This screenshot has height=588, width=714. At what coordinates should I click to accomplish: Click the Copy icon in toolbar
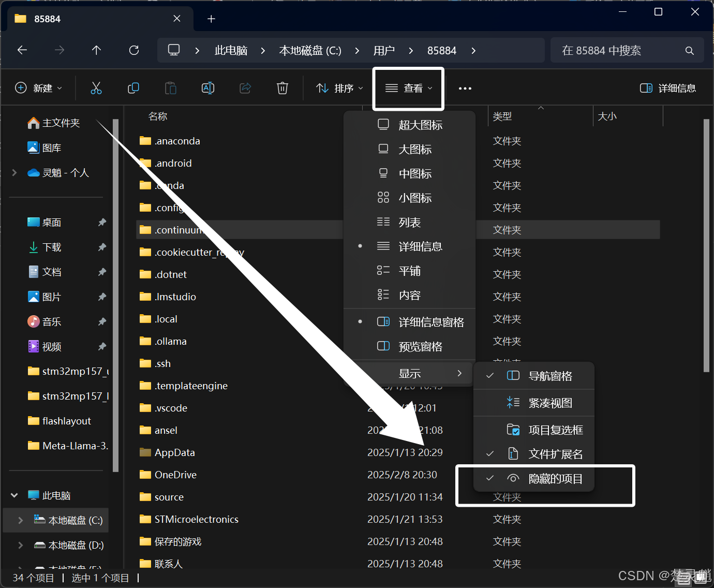coord(133,88)
